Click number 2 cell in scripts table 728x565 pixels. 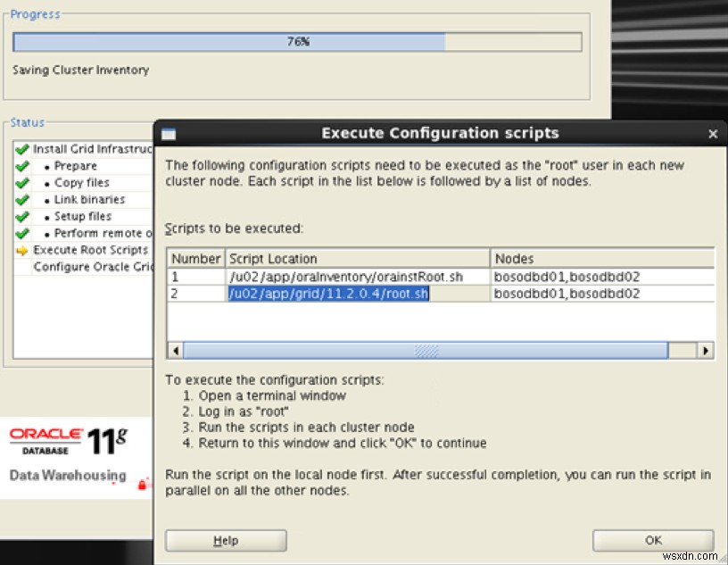click(x=196, y=294)
